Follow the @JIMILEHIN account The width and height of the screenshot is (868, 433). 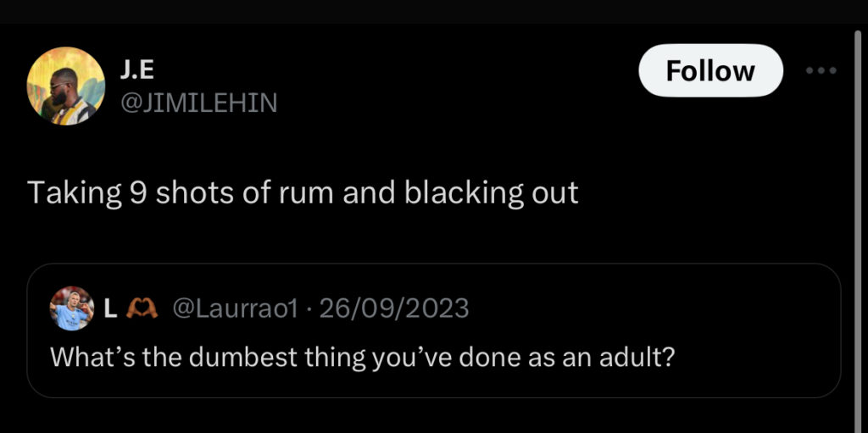[x=710, y=71]
